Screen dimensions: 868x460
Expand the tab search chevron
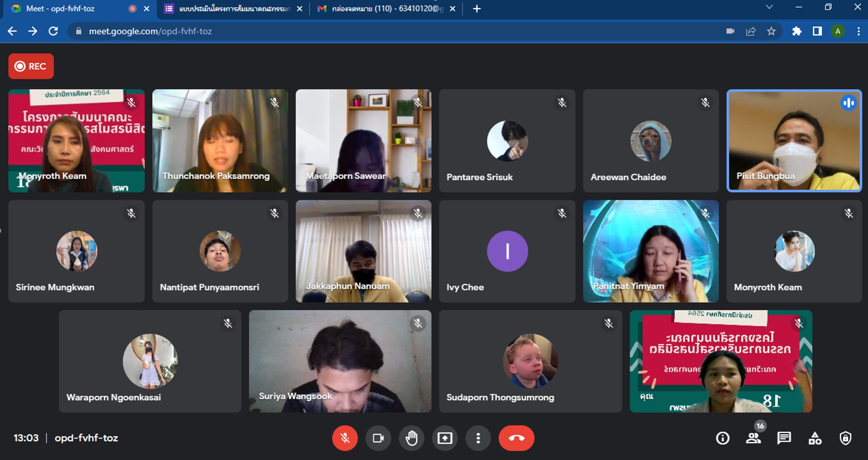pos(769,7)
